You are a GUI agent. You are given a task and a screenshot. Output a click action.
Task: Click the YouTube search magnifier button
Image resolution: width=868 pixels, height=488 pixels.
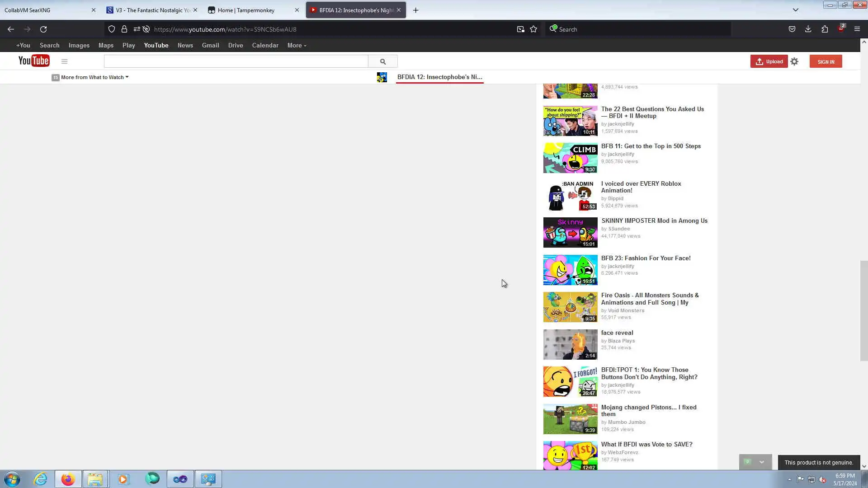(x=382, y=61)
